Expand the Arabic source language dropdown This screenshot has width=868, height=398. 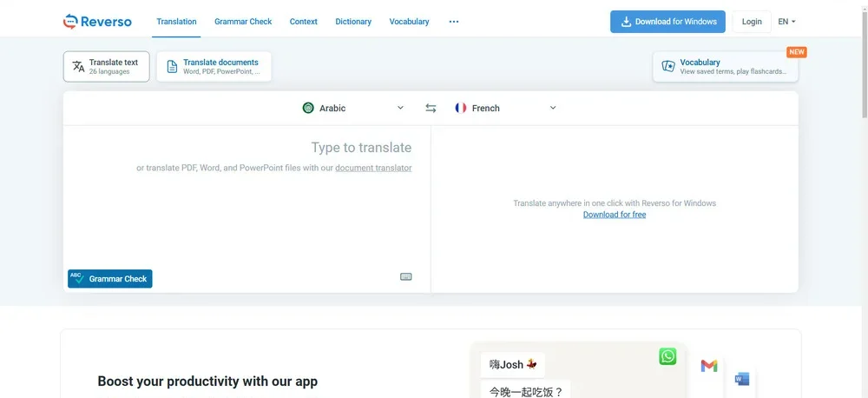pos(401,108)
